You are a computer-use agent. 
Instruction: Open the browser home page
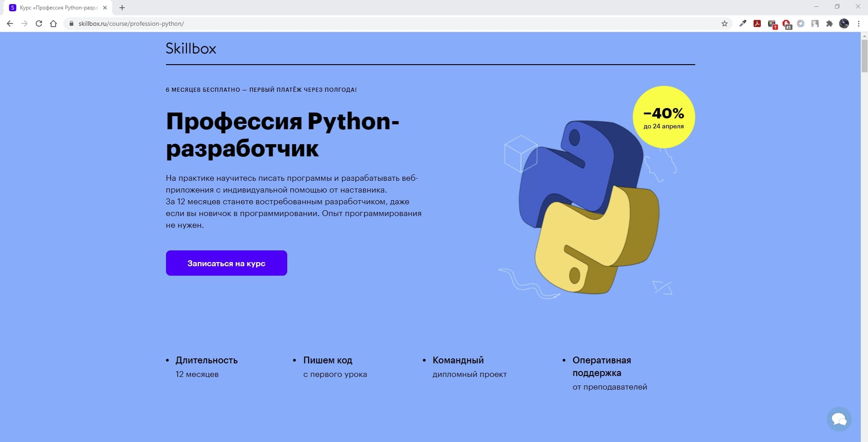[53, 24]
